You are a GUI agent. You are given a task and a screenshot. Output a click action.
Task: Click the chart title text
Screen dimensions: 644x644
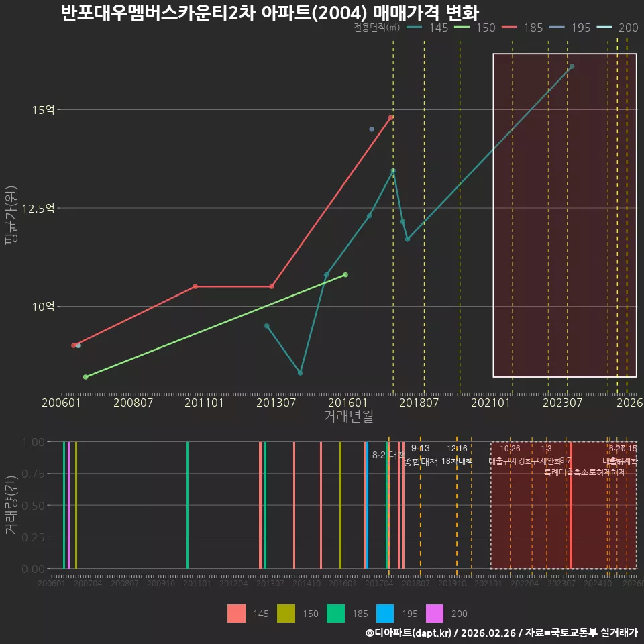coord(270,12)
